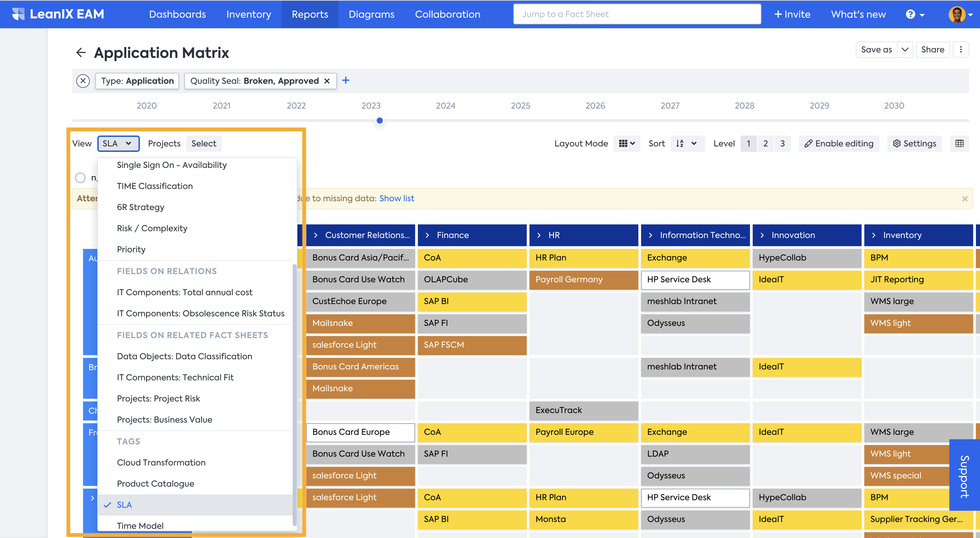
Task: Open the Settings gear button
Action: pos(914,143)
